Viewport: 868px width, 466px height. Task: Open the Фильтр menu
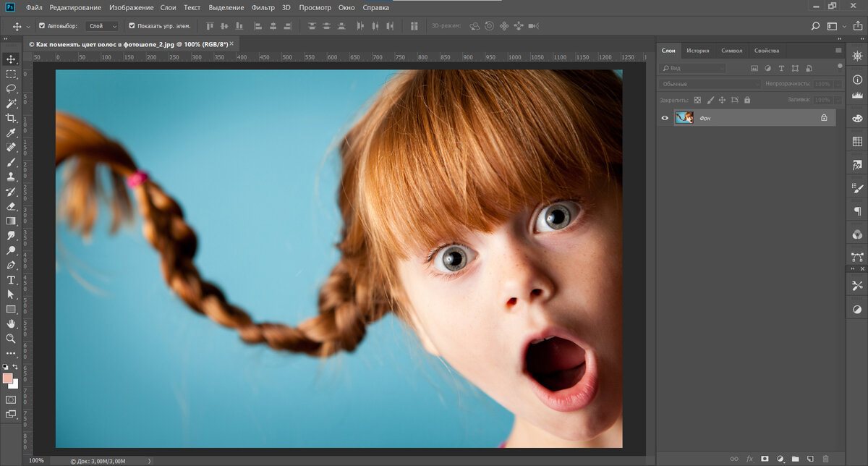[263, 7]
